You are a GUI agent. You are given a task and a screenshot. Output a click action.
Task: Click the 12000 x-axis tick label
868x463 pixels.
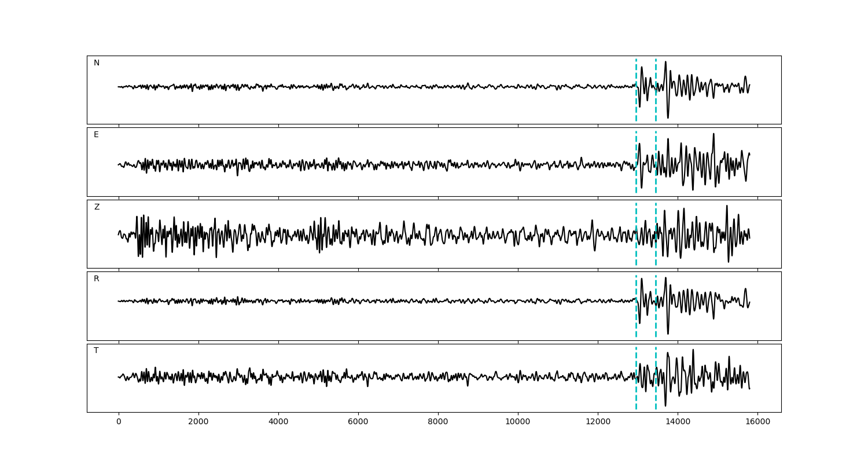click(x=598, y=422)
